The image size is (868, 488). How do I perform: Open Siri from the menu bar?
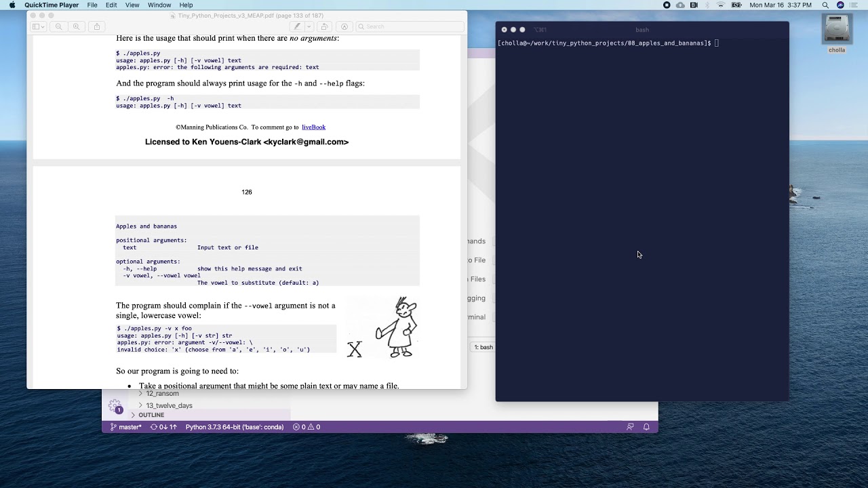(x=841, y=5)
